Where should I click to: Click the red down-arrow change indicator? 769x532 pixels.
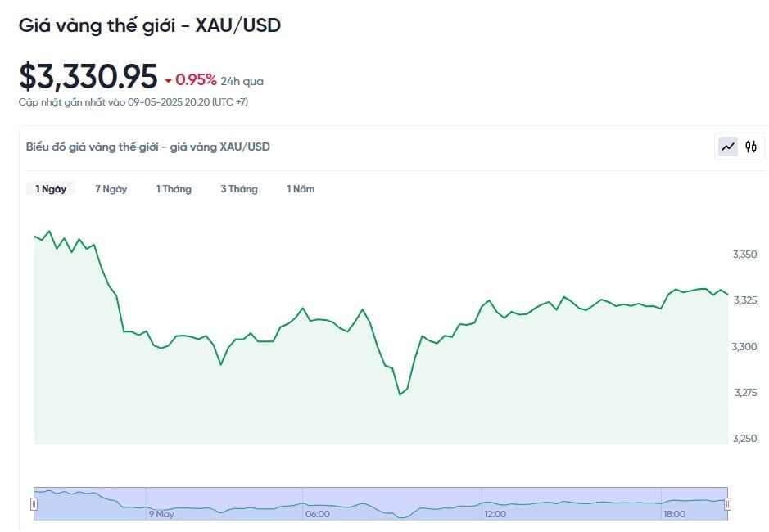coord(168,81)
